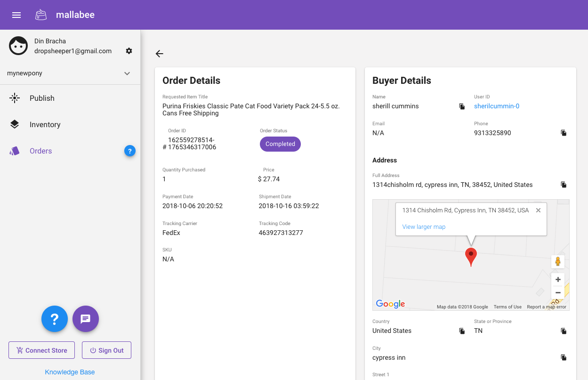The width and height of the screenshot is (588, 380).
Task: Click the Orders tag icon
Action: [x=15, y=151]
